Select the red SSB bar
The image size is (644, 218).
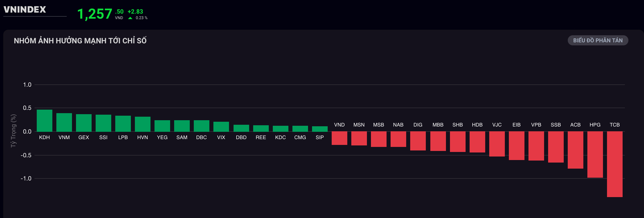(x=556, y=147)
